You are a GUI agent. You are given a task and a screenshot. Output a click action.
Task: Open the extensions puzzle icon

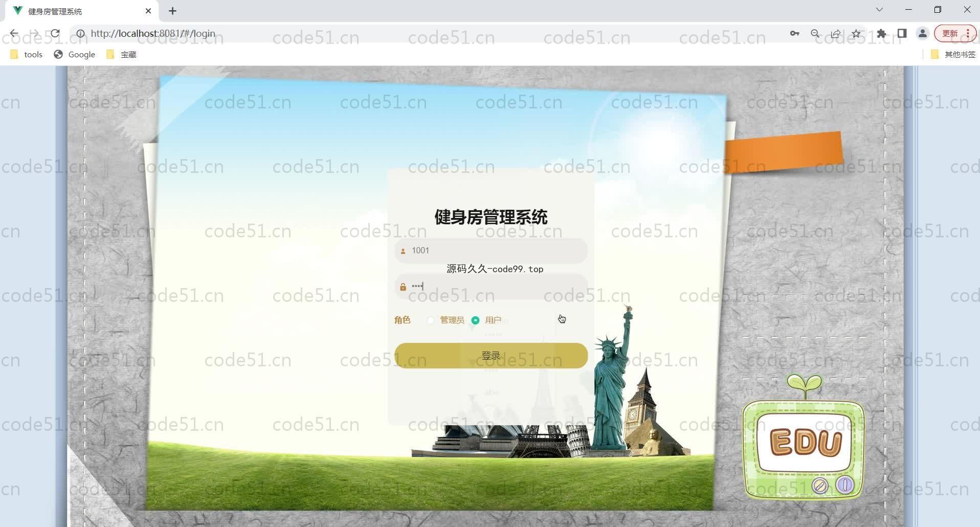[x=881, y=33]
